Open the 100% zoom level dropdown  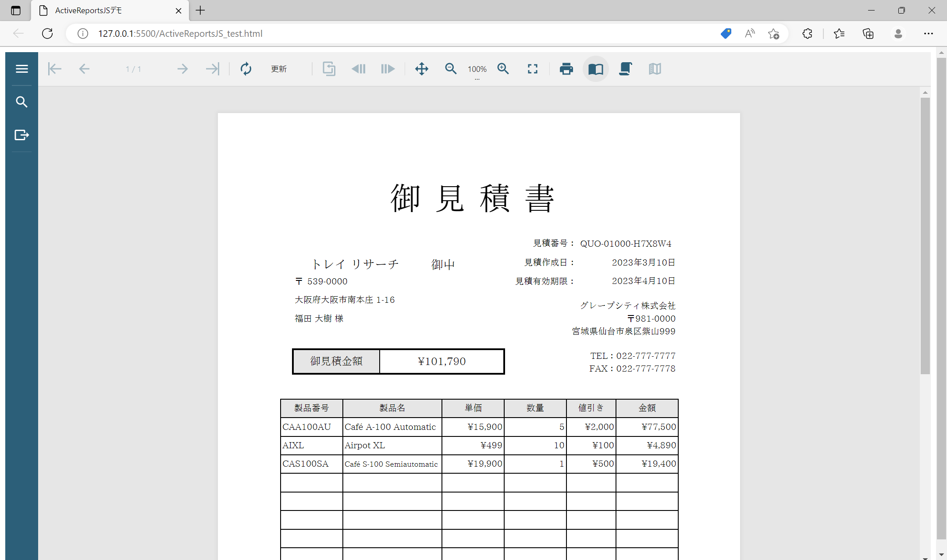tap(477, 70)
